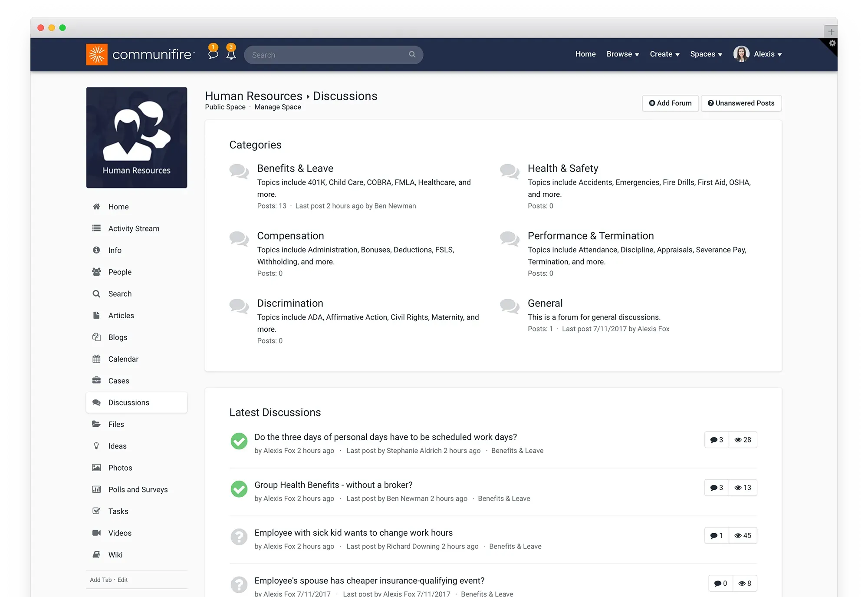Click the house icon beside Home in sidebar
868x597 pixels.
pyautogui.click(x=96, y=207)
